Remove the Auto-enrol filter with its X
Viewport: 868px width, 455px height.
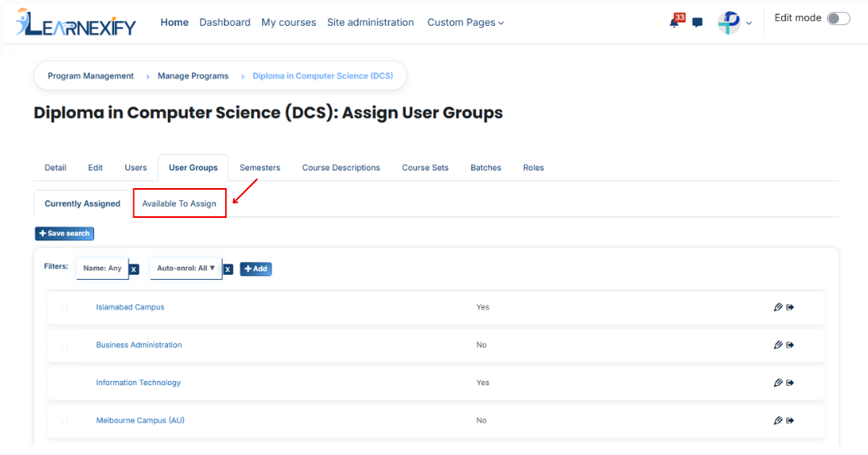[227, 269]
